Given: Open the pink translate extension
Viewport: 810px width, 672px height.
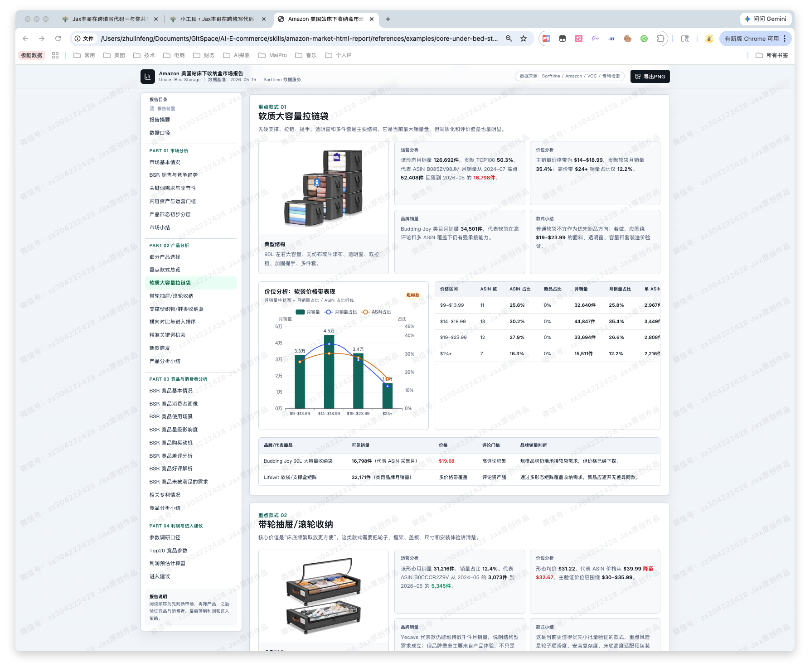Looking at the screenshot, I should pyautogui.click(x=579, y=39).
